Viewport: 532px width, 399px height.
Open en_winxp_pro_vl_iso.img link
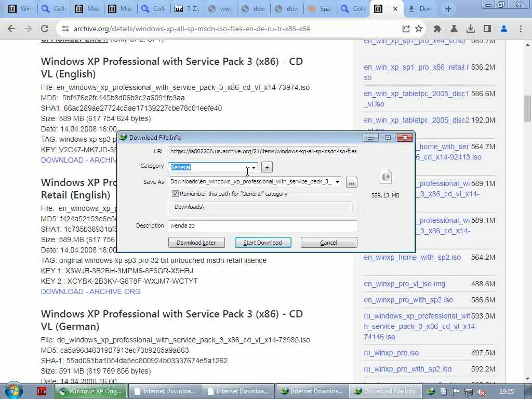click(404, 284)
